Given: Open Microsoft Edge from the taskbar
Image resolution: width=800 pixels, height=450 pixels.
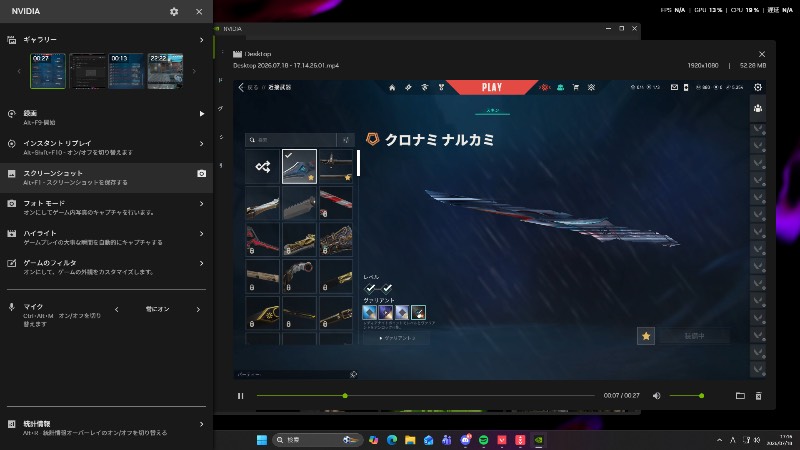Looking at the screenshot, I should pos(392,440).
